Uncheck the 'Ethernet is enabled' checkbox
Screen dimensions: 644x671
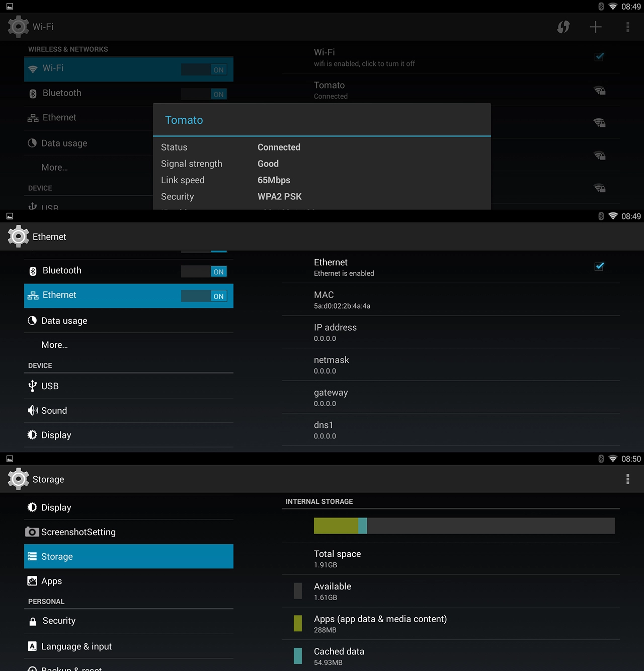[x=599, y=266]
